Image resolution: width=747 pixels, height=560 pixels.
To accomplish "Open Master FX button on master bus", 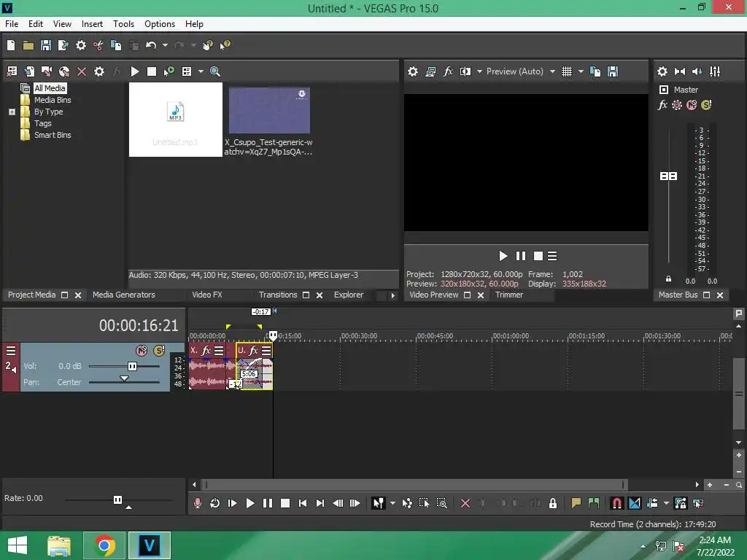I will point(662,105).
